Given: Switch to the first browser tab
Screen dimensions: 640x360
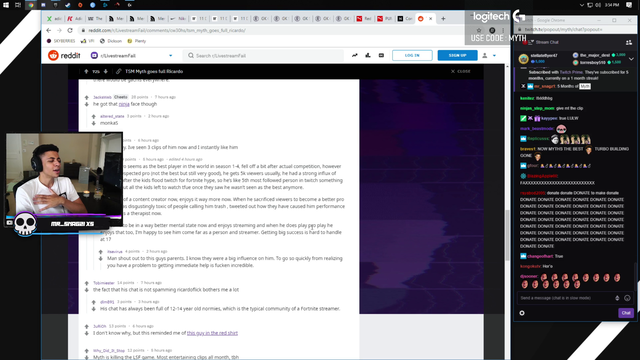Looking at the screenshot, I should coord(54,19).
